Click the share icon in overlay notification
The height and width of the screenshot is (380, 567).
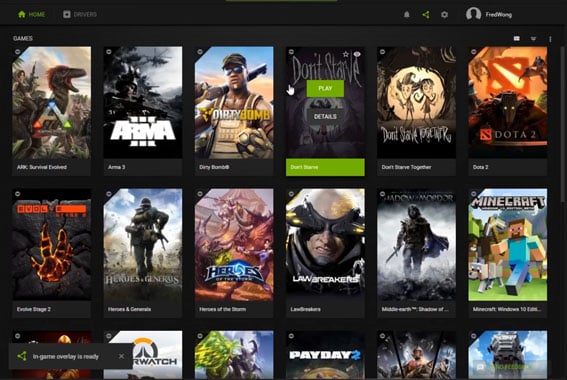(x=22, y=356)
